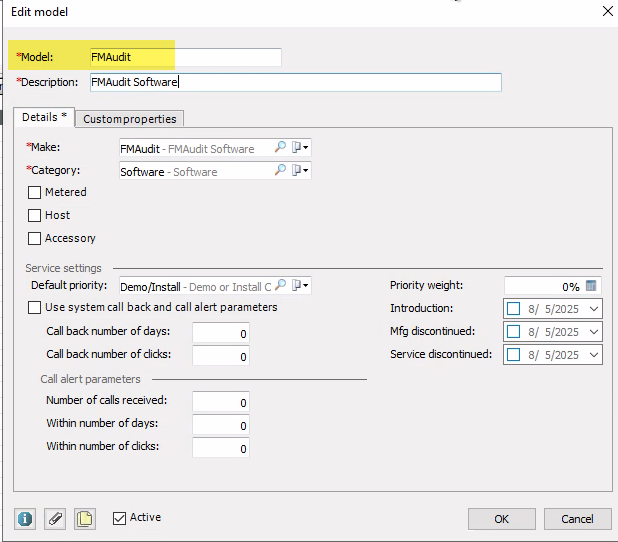Tick the Accessory checkbox
The width and height of the screenshot is (618, 542).
pos(35,239)
